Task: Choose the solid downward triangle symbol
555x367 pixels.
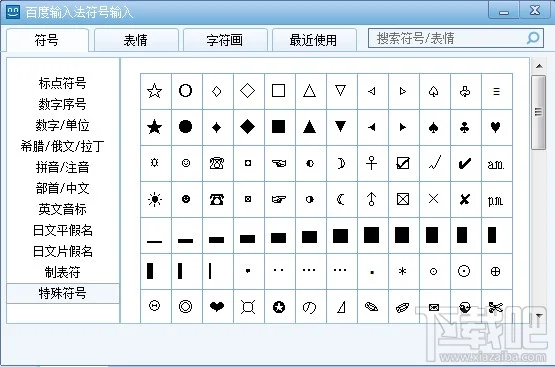Action: click(341, 127)
